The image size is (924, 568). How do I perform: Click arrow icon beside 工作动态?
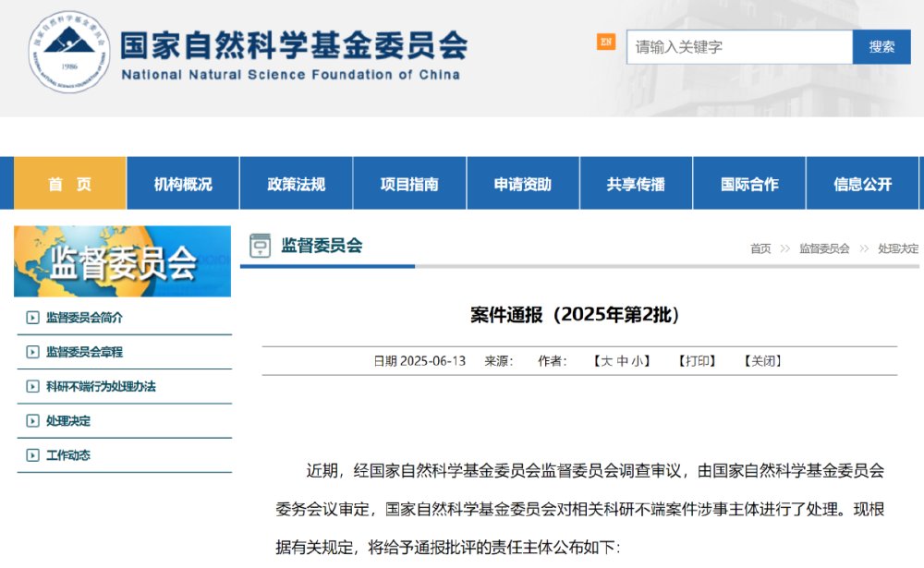point(32,455)
